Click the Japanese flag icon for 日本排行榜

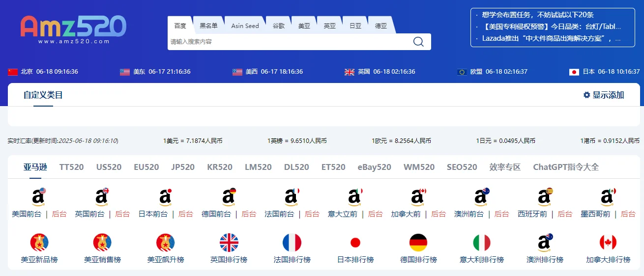pyautogui.click(x=355, y=242)
